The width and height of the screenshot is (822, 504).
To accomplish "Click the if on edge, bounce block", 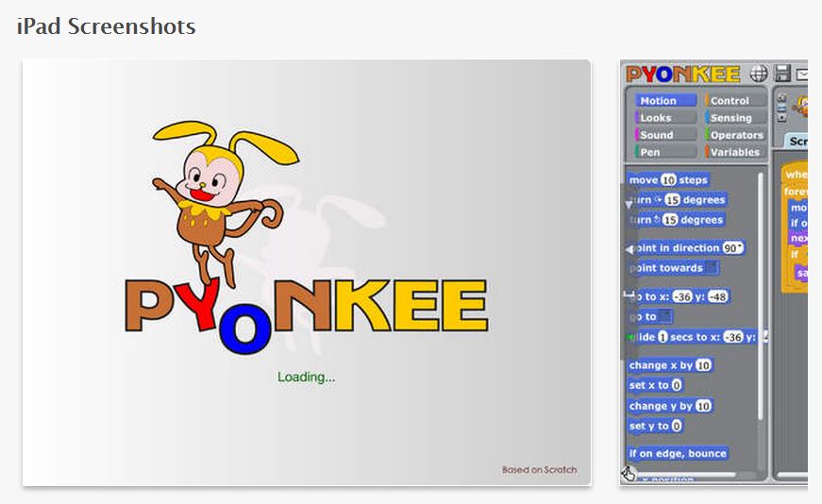I will (679, 453).
